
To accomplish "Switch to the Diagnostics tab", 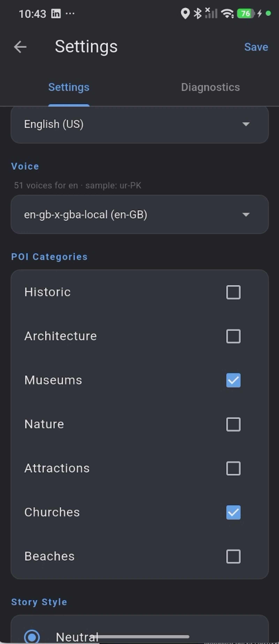I will tap(210, 87).
